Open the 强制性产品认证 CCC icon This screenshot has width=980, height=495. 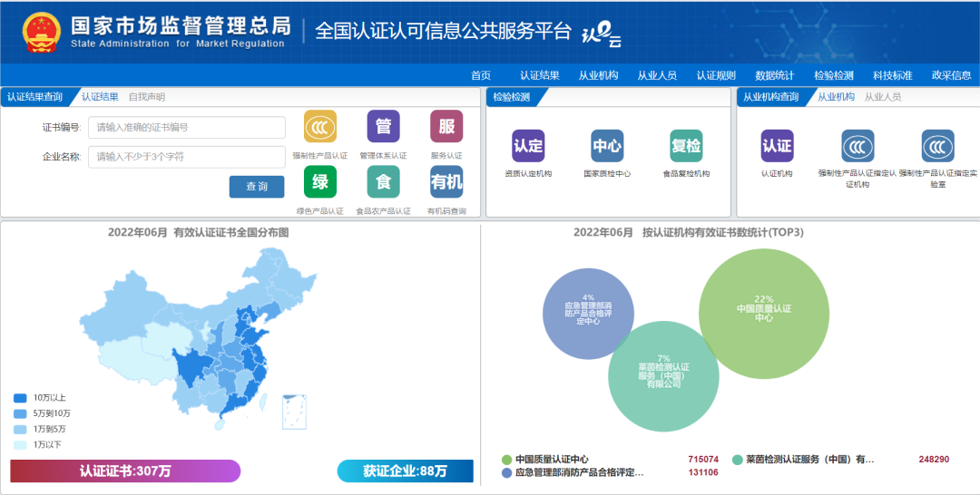[x=319, y=127]
